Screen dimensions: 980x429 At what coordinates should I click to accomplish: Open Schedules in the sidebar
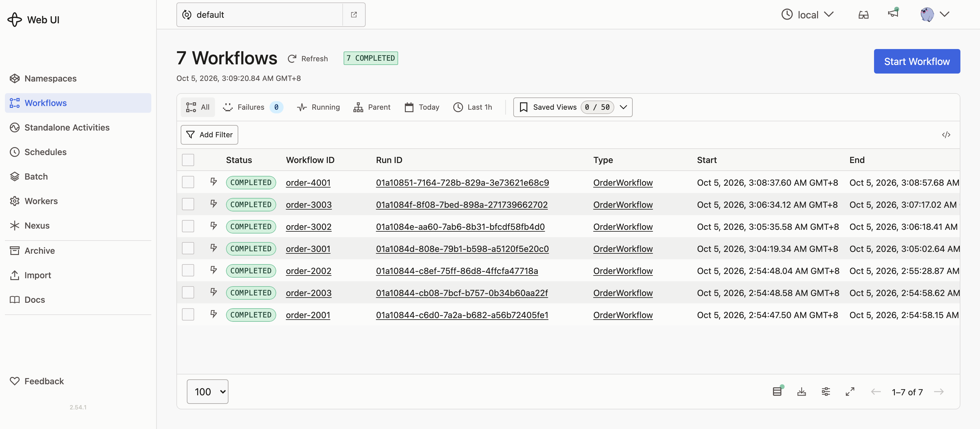[x=78, y=152]
